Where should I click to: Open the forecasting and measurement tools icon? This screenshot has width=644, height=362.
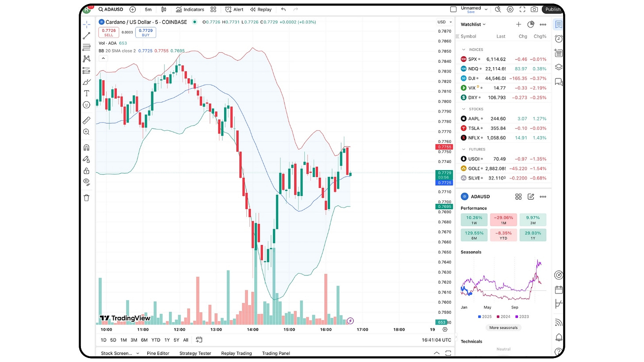point(87,70)
